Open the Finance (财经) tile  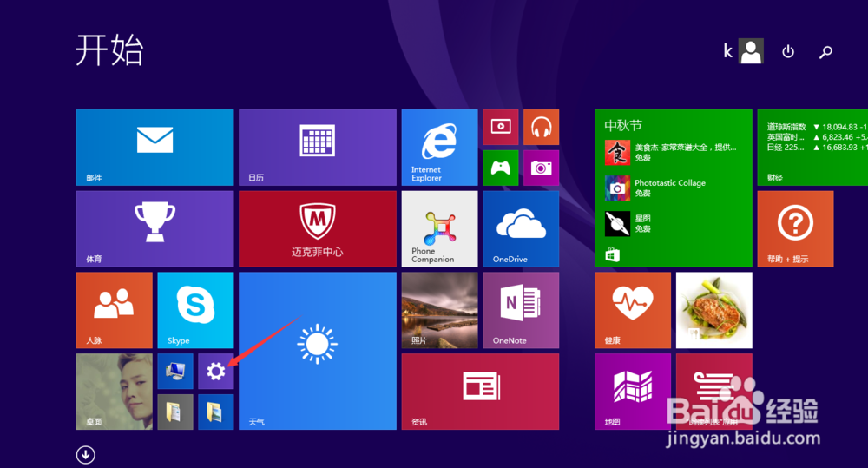click(812, 148)
